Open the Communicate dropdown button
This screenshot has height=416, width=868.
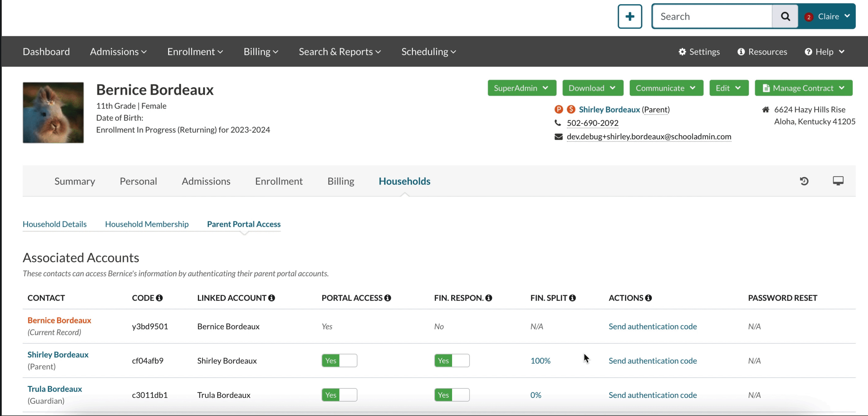[666, 88]
